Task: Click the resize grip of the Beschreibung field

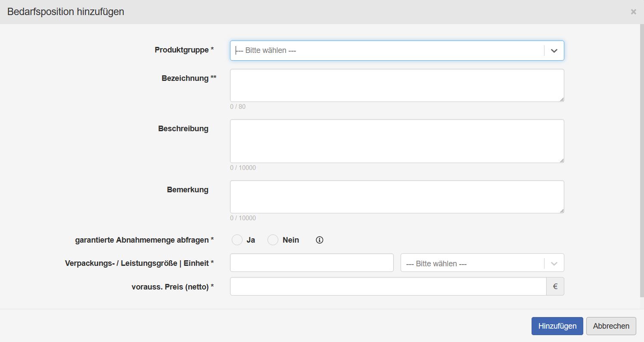Action: pyautogui.click(x=561, y=160)
